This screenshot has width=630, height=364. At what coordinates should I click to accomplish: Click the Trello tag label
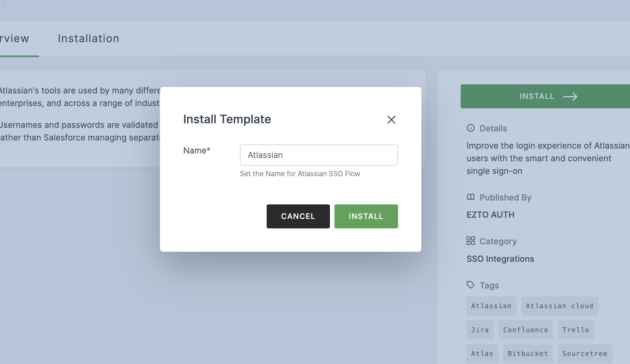coord(575,330)
